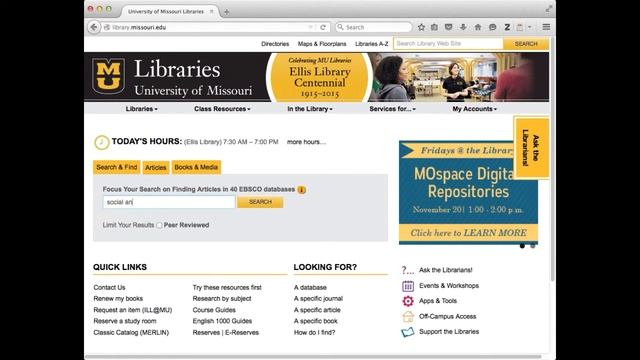Viewport: 640px width, 360px height.
Task: Open Classic Catalog (MERLIN) link
Action: [x=131, y=333]
